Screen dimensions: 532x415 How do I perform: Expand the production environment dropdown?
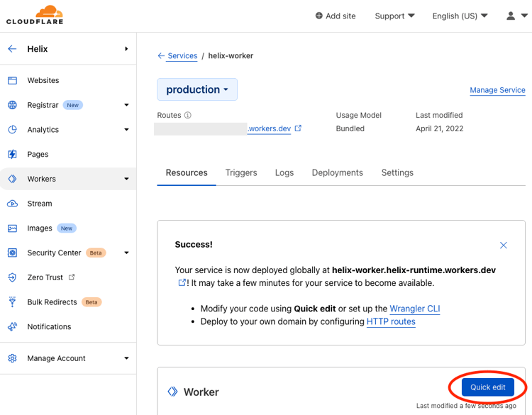point(197,90)
